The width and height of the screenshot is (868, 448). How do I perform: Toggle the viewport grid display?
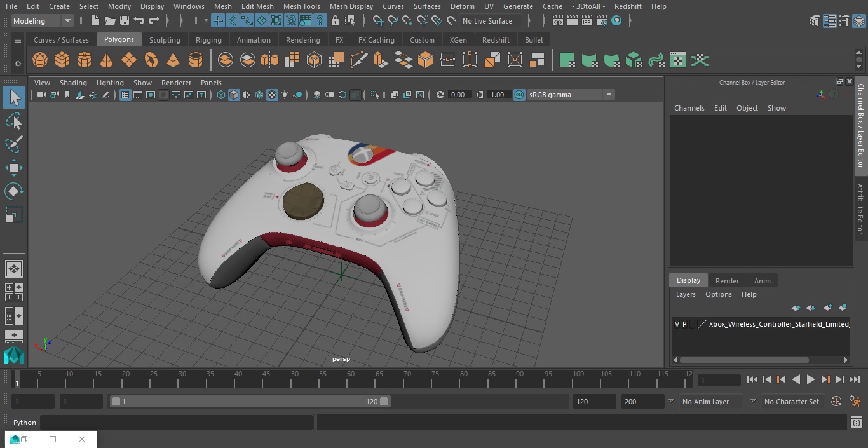125,95
